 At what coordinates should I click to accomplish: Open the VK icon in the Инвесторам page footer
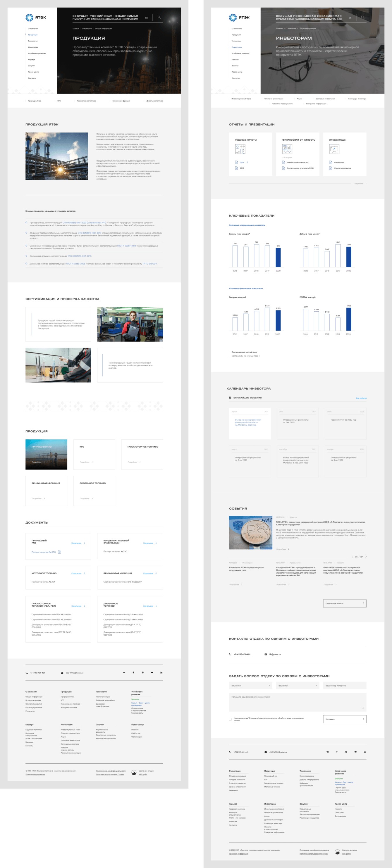pos(328,752)
